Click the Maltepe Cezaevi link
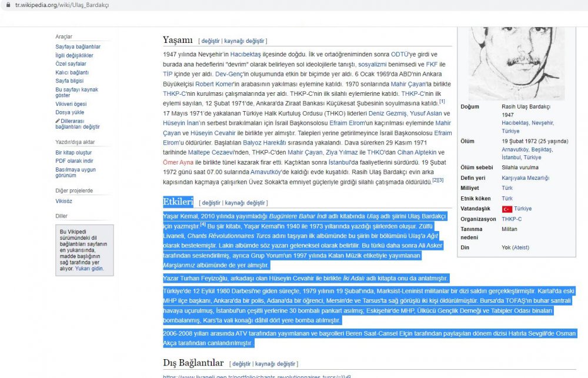 tap(211, 152)
